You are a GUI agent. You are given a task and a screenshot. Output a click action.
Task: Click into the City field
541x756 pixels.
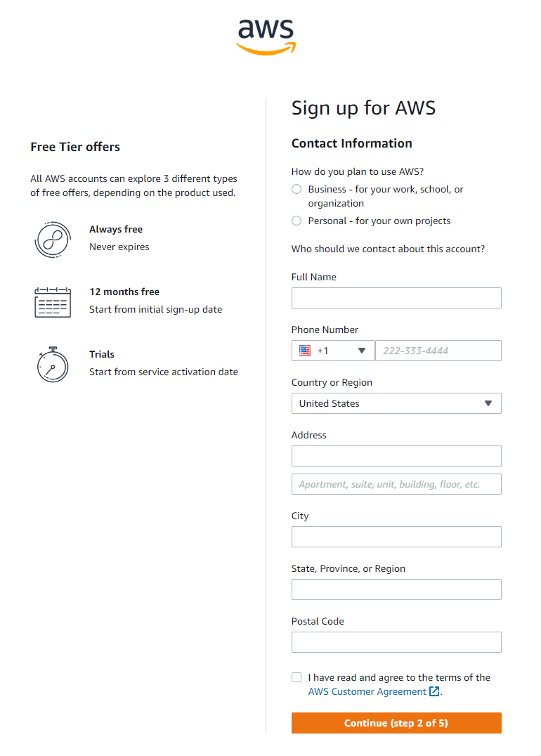tap(396, 537)
